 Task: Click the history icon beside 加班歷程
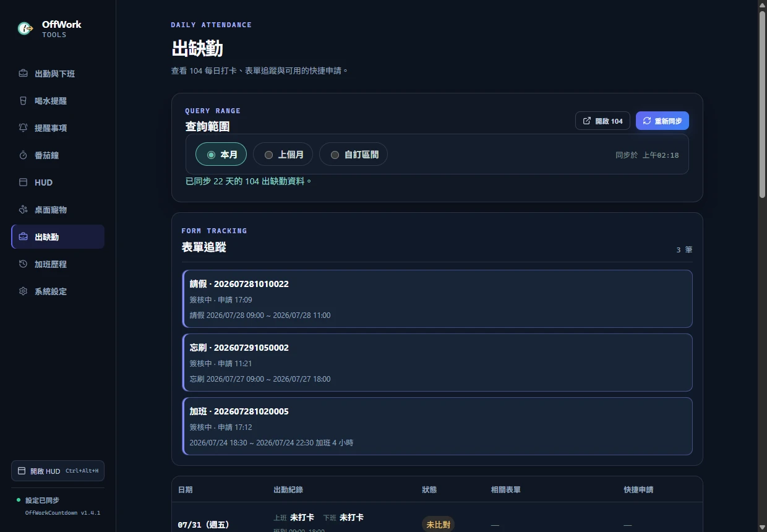point(23,264)
